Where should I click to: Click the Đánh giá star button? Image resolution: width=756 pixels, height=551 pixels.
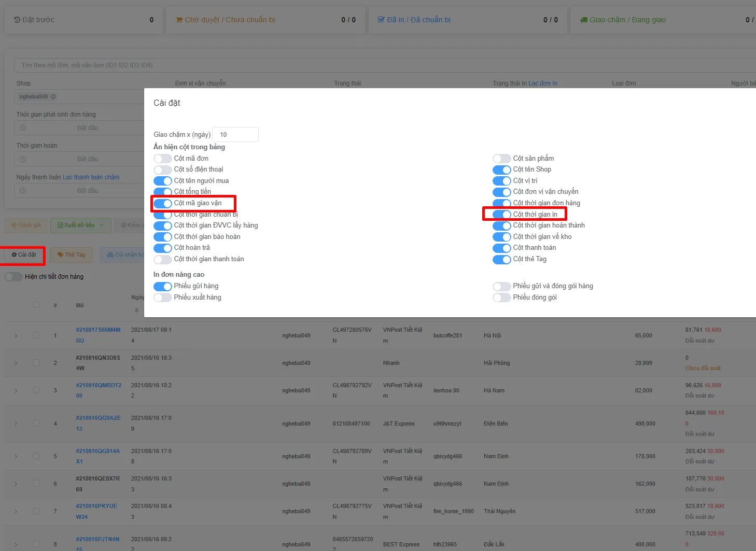point(25,225)
